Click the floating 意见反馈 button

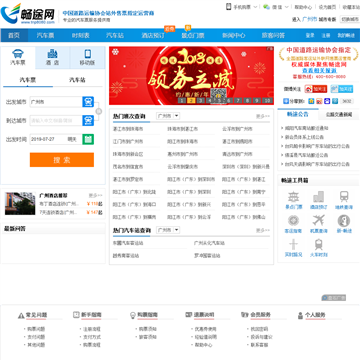coord(334,298)
